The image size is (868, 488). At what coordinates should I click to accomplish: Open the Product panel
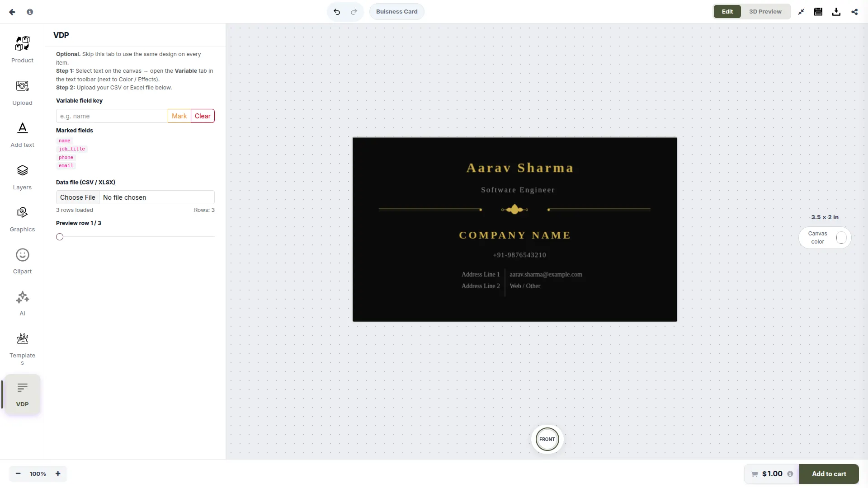22,50
